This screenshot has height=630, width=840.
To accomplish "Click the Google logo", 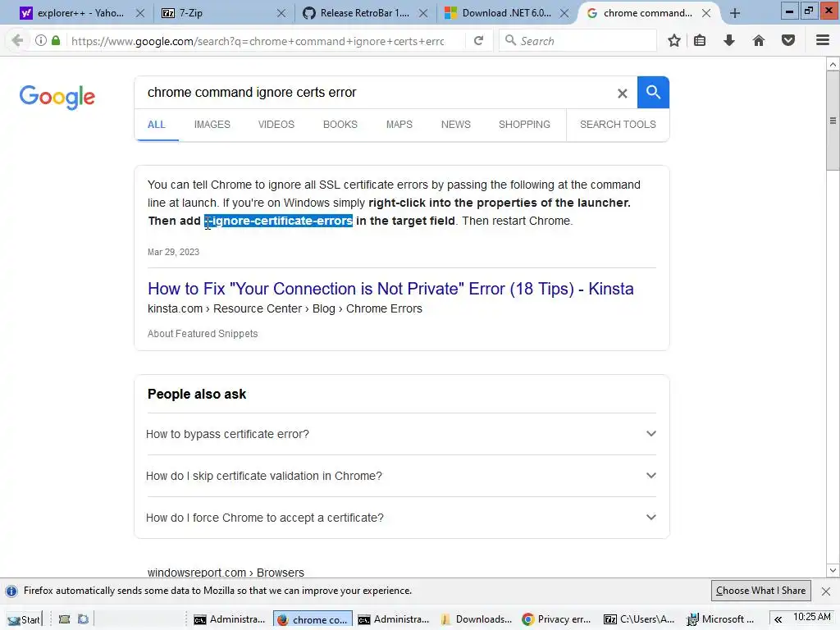I will pyautogui.click(x=57, y=97).
